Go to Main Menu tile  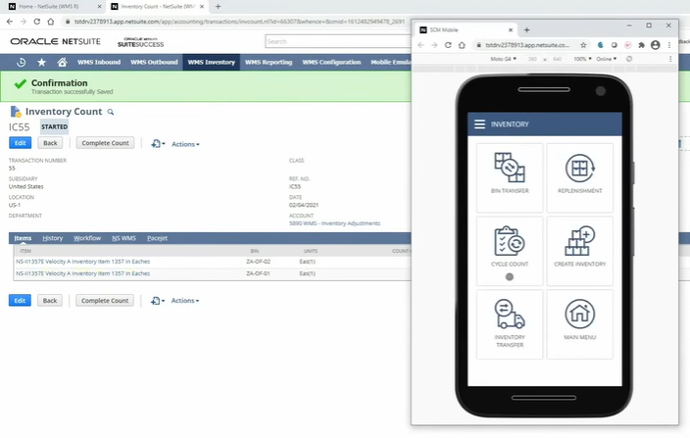580,324
